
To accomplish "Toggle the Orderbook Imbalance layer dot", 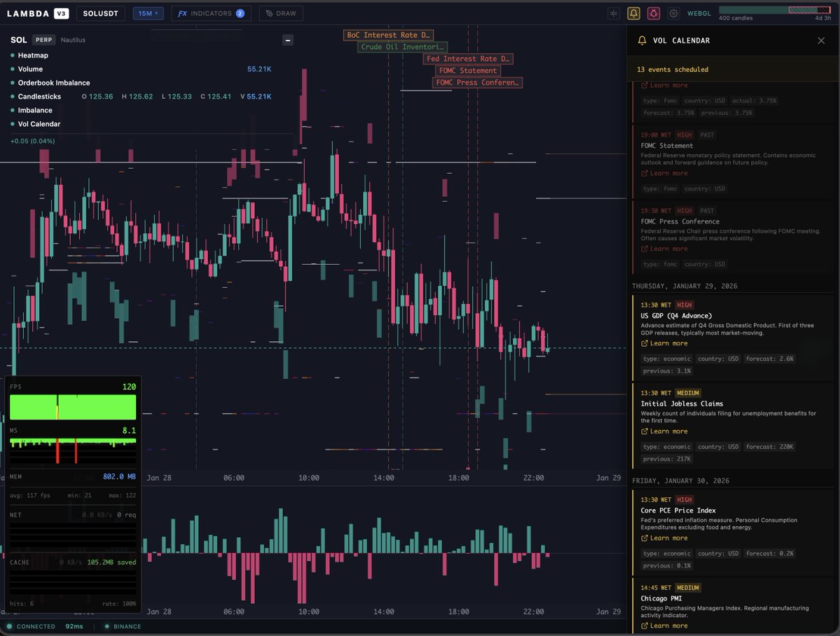I will pos(13,83).
